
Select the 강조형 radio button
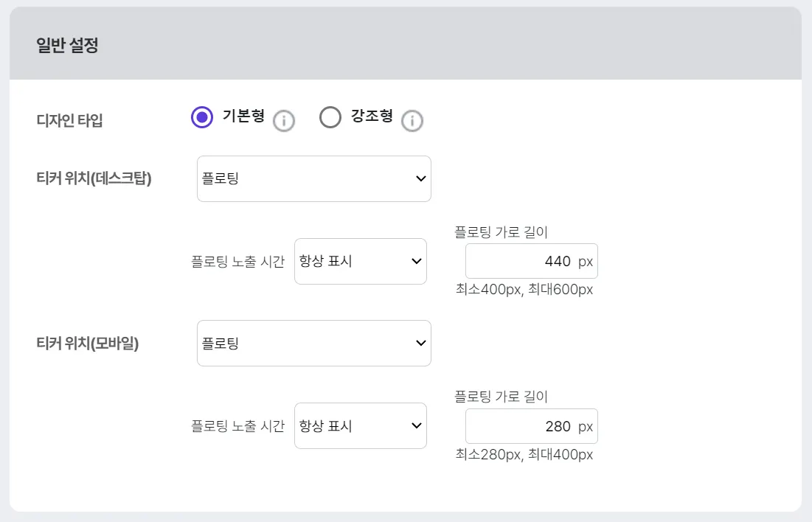(x=330, y=118)
